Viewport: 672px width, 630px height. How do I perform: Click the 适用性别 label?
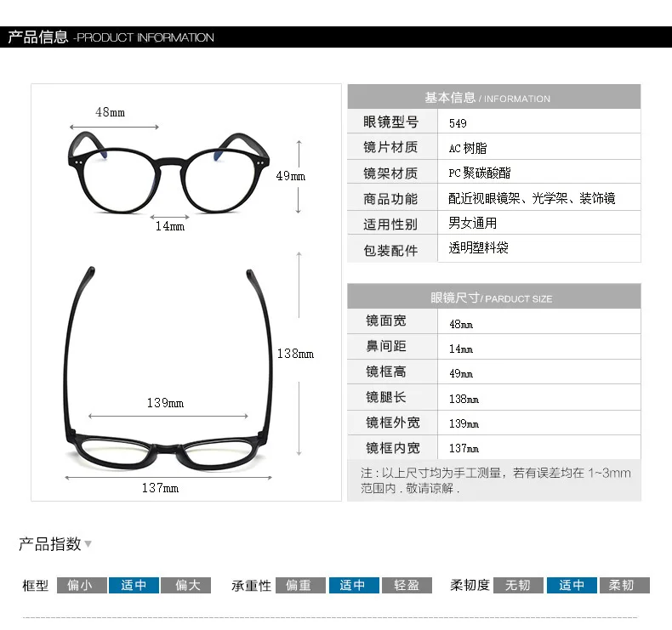(390, 224)
